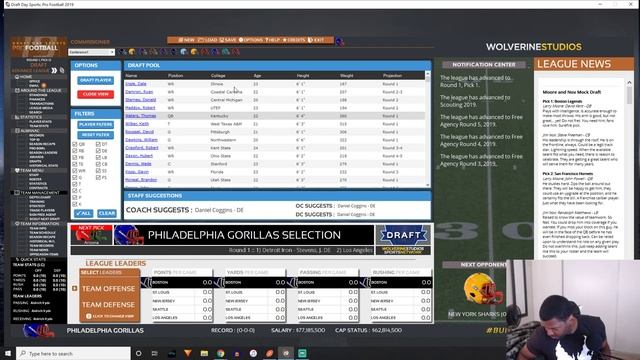Click the Clear positions button
The height and width of the screenshot is (360, 640).
pos(107,213)
